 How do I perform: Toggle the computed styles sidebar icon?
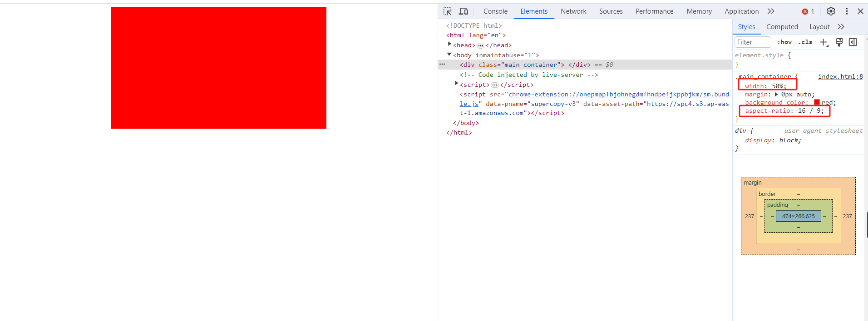[853, 42]
